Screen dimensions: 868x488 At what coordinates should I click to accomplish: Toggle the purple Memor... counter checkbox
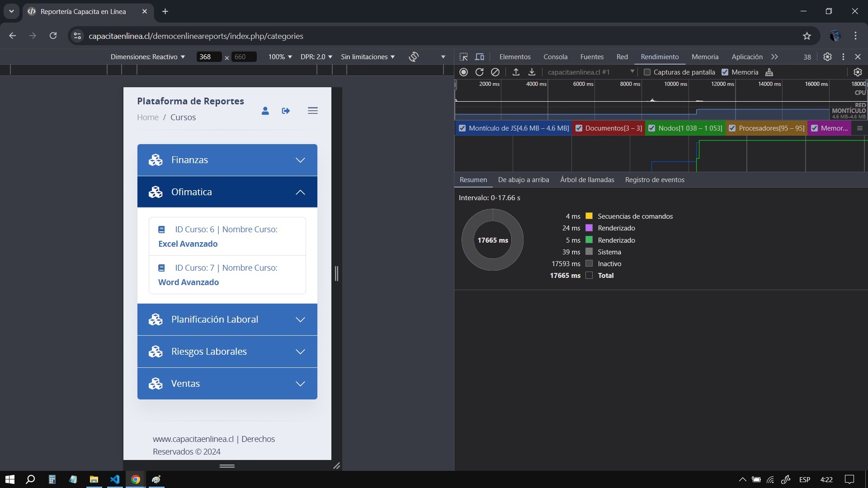tap(814, 128)
